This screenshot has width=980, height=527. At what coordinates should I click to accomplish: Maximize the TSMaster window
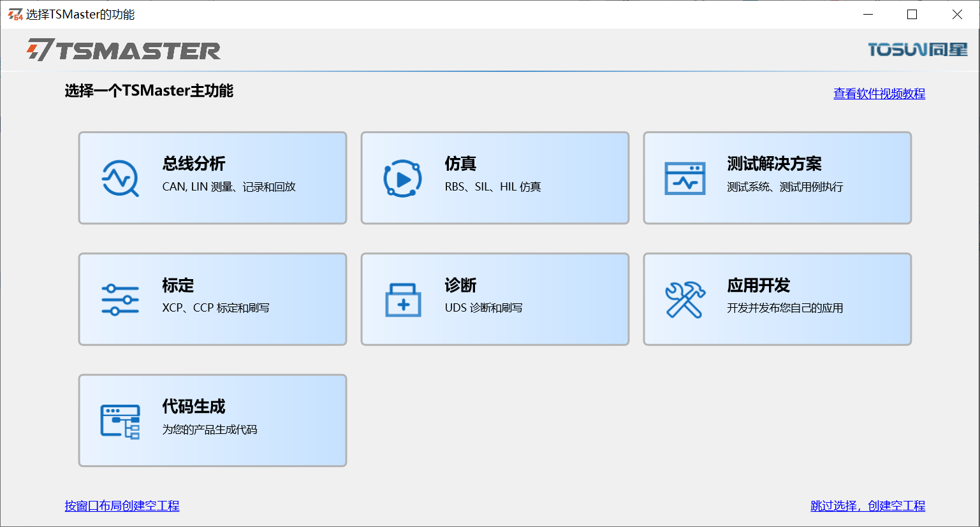pyautogui.click(x=912, y=15)
